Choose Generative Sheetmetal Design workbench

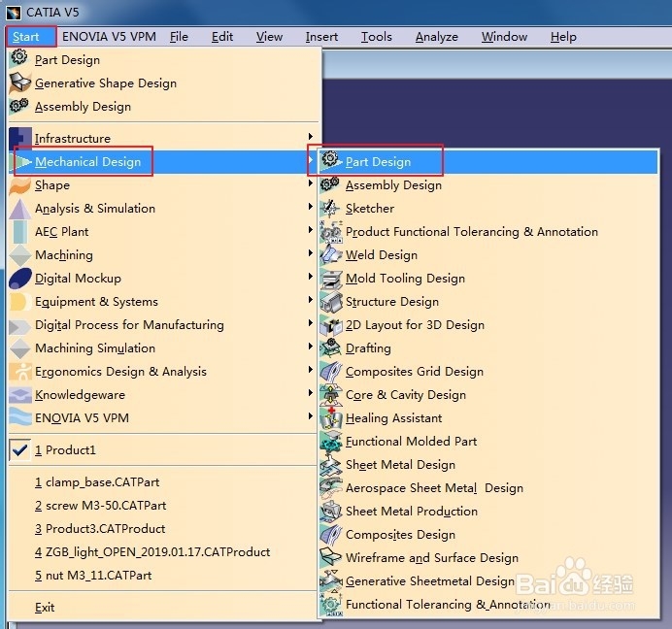click(487, 581)
